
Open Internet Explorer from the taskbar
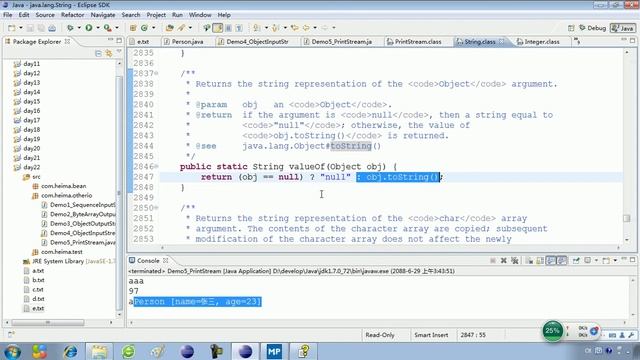coord(71,351)
